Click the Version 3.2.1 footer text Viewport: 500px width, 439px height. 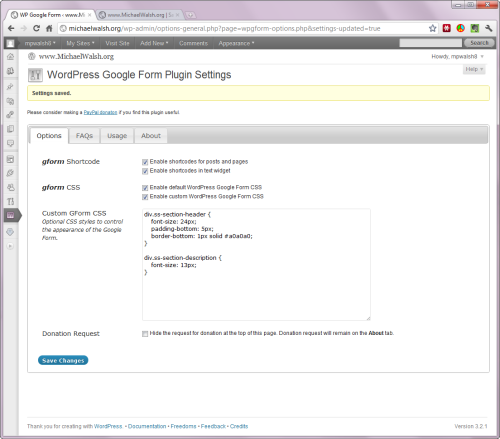pos(471,426)
